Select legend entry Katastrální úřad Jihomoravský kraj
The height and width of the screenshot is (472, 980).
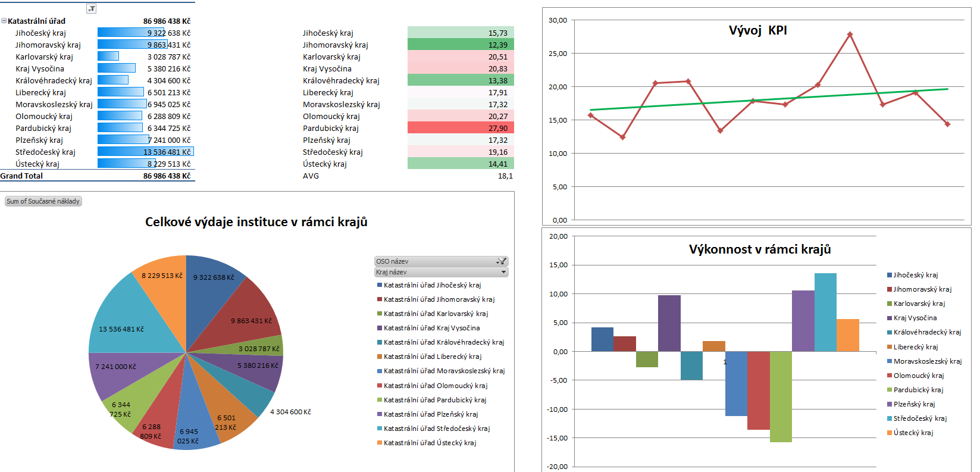pyautogui.click(x=439, y=299)
